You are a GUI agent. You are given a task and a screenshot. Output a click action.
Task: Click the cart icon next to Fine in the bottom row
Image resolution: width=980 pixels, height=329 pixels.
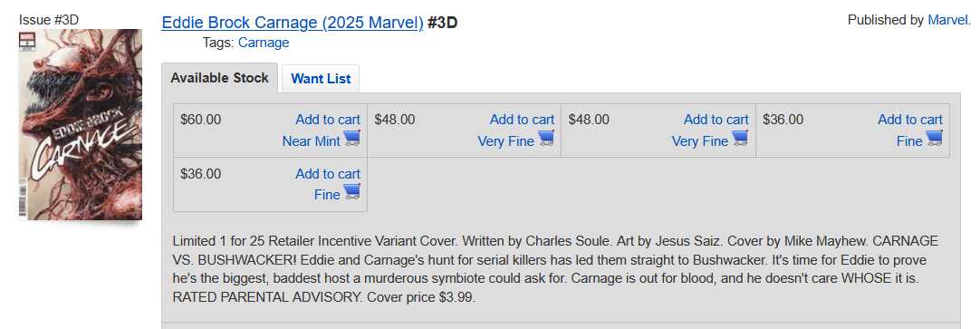[x=351, y=191]
